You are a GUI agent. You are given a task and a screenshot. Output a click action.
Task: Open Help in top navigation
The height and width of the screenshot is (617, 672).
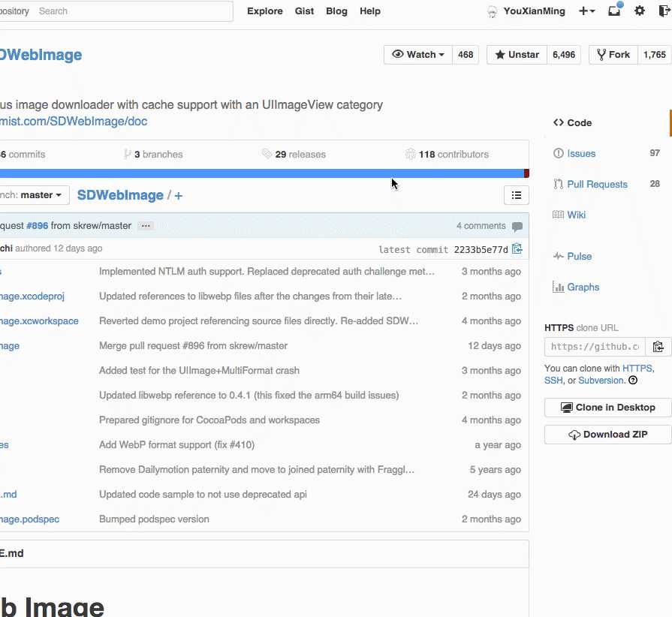point(370,11)
